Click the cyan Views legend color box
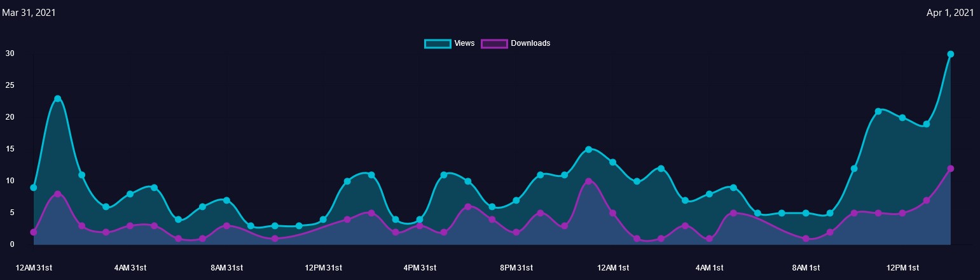 tap(437, 43)
